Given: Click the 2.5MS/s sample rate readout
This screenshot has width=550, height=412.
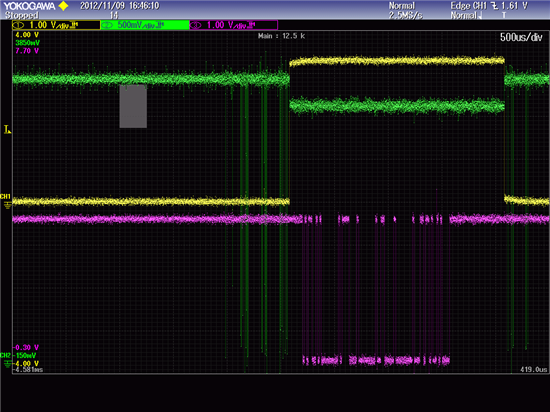Looking at the screenshot, I should click(405, 15).
